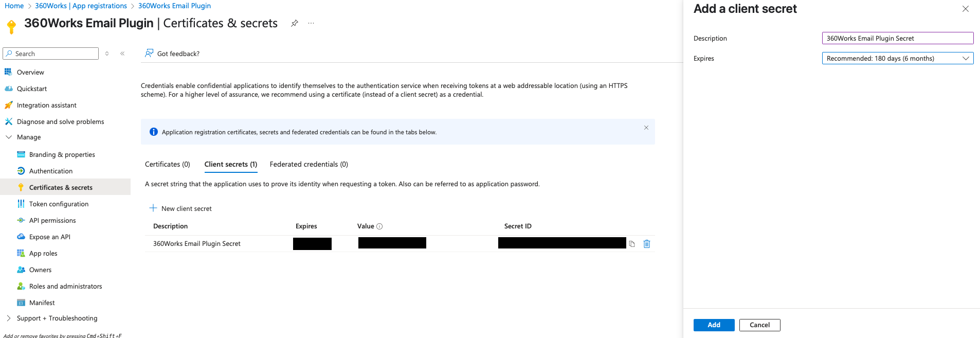Focus the Description text field
The image size is (980, 338).
[898, 38]
